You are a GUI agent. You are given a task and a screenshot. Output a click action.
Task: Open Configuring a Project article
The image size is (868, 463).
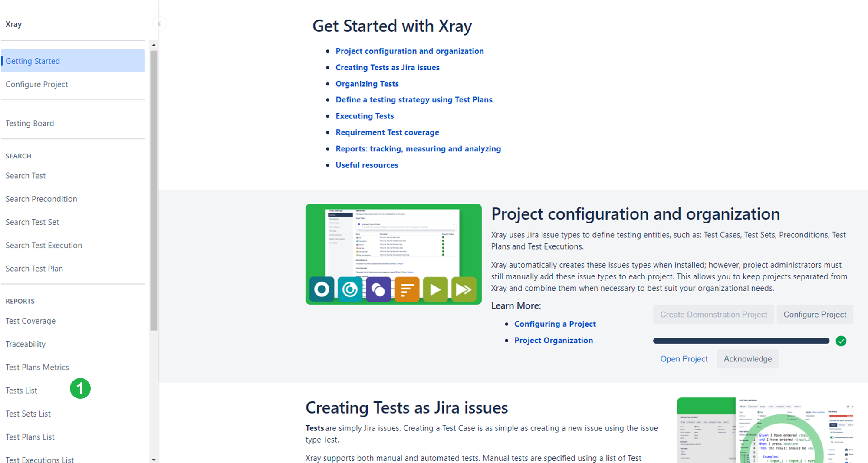(555, 324)
